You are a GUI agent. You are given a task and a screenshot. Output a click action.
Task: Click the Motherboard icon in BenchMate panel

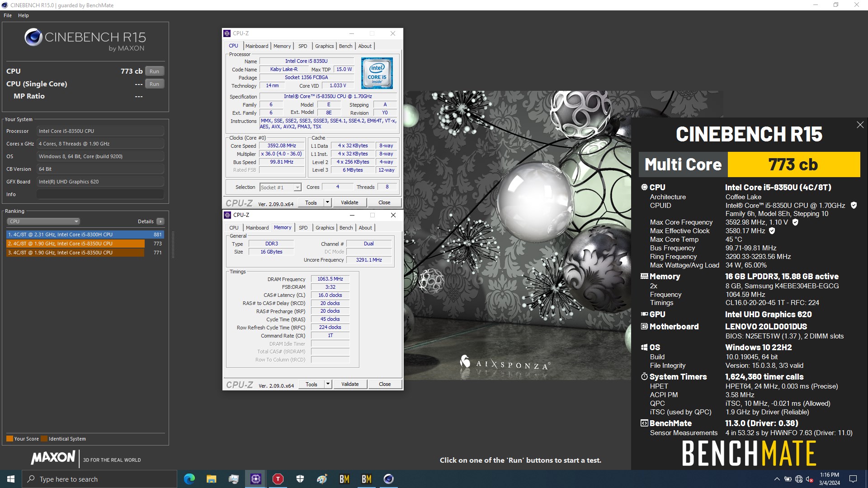pos(644,326)
